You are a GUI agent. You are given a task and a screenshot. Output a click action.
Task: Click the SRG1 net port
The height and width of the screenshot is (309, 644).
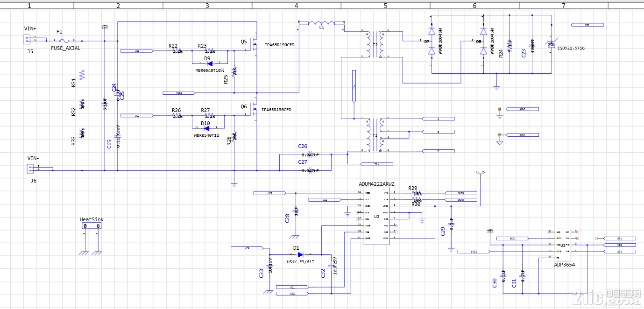513,239
